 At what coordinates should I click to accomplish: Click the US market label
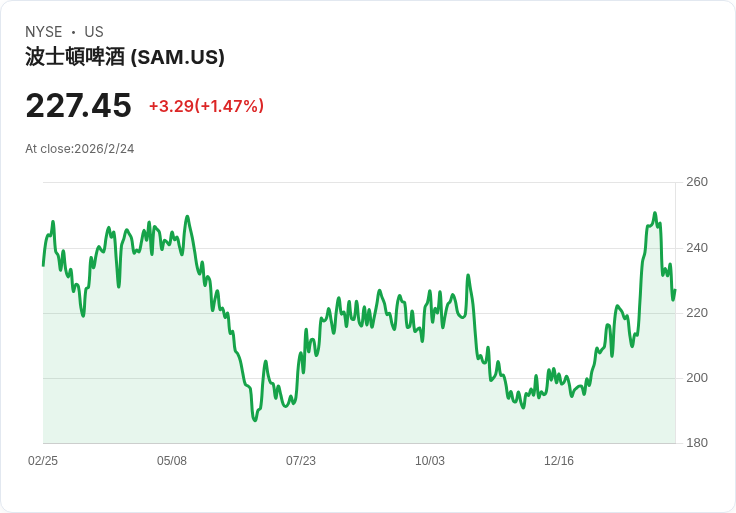coord(94,32)
